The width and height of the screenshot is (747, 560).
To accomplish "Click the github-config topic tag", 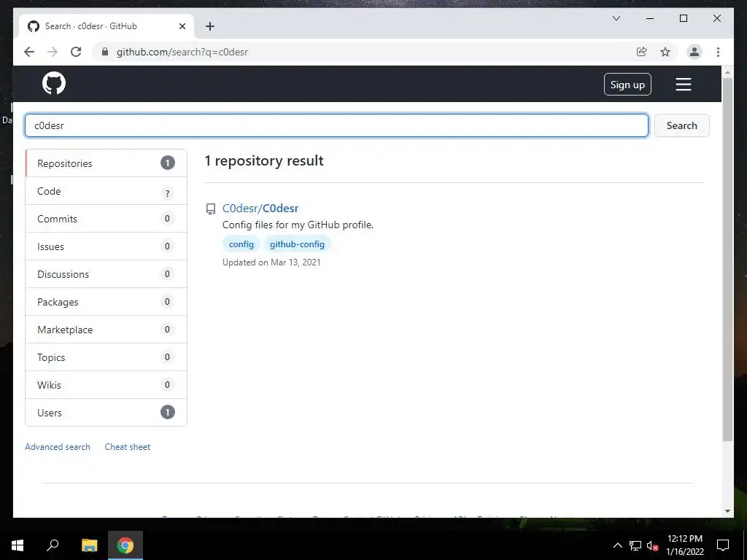I will 297,244.
